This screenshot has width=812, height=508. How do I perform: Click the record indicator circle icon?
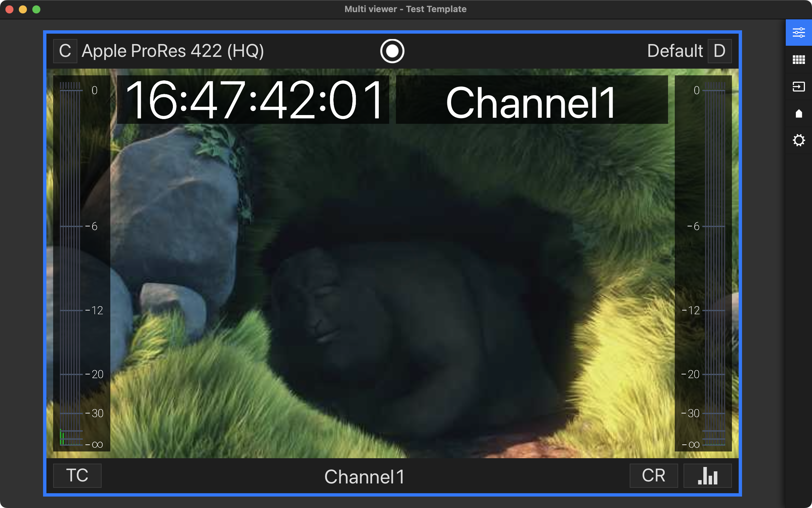[392, 51]
